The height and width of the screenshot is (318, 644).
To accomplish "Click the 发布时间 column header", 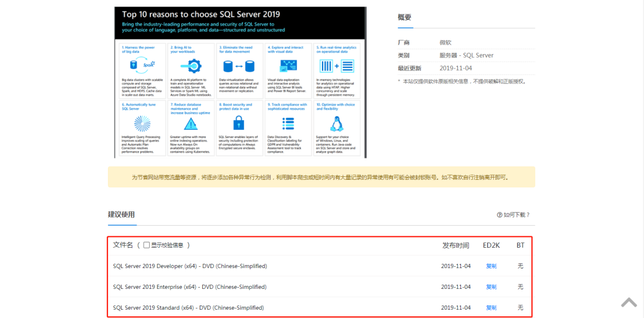I will [x=456, y=245].
